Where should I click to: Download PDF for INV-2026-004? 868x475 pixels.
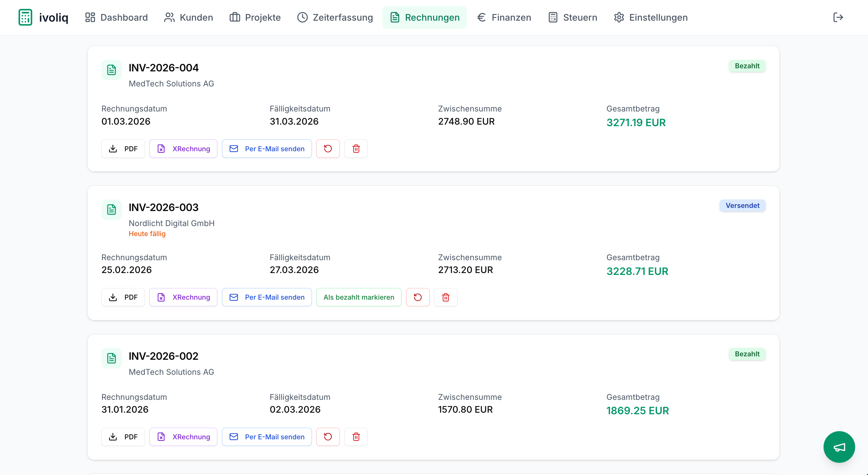[123, 148]
